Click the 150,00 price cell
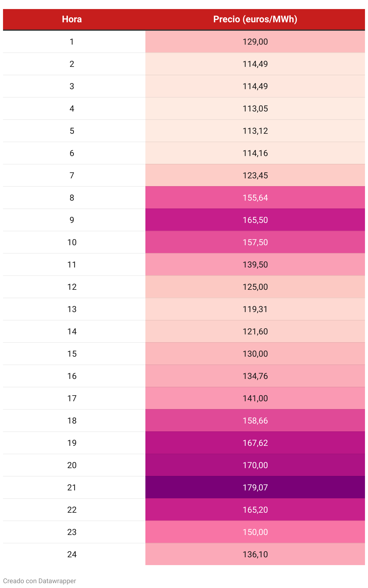The height and width of the screenshot is (588, 368). [x=255, y=532]
